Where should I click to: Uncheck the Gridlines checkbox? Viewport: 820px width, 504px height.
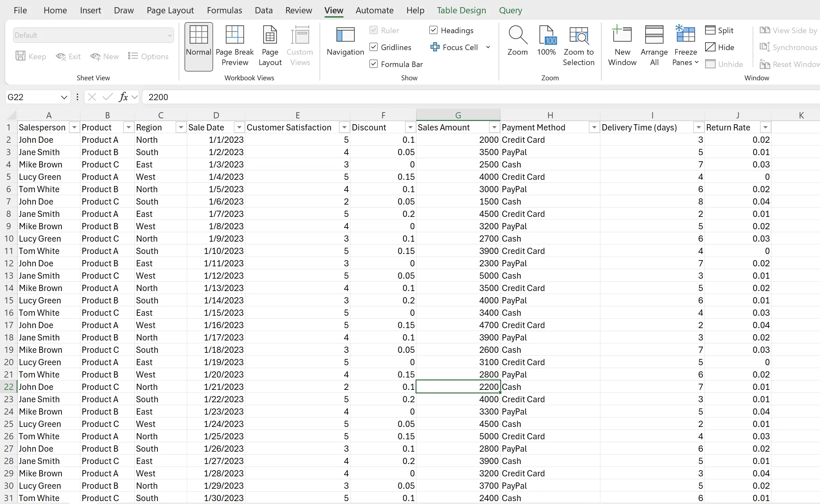point(374,47)
